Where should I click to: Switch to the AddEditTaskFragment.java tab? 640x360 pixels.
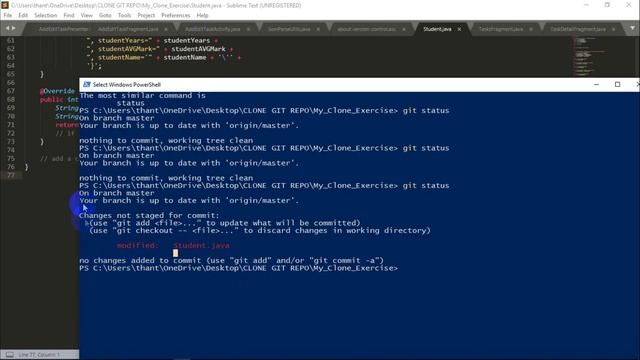click(128, 29)
